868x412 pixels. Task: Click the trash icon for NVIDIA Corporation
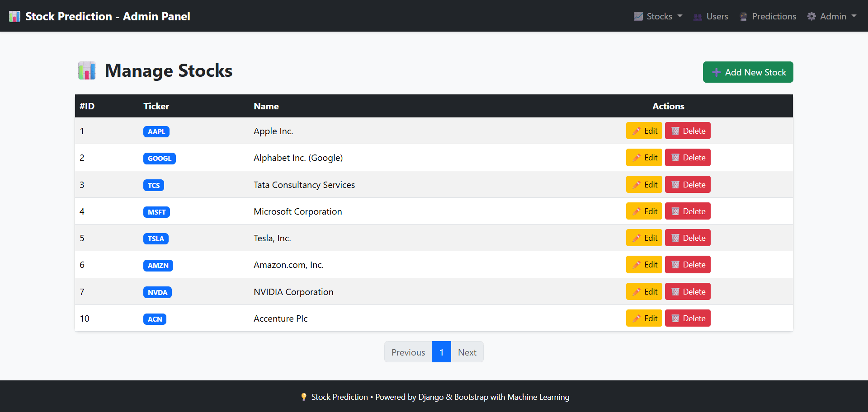tap(675, 292)
